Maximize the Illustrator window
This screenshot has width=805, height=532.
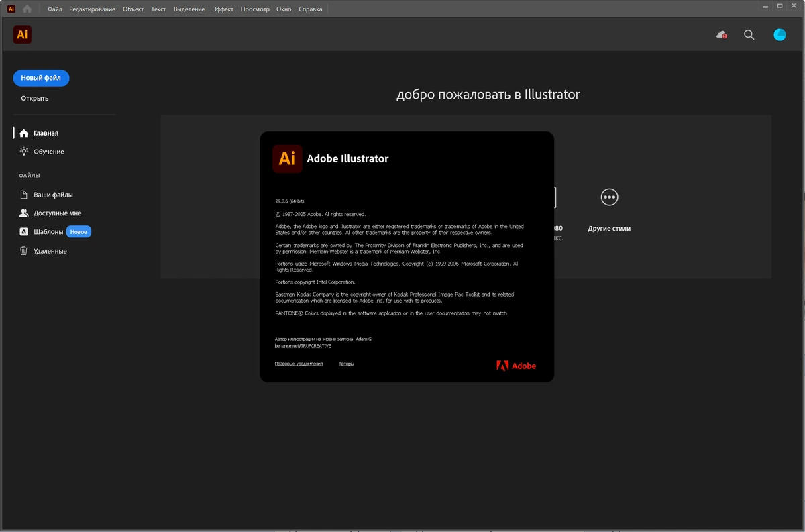coord(780,6)
